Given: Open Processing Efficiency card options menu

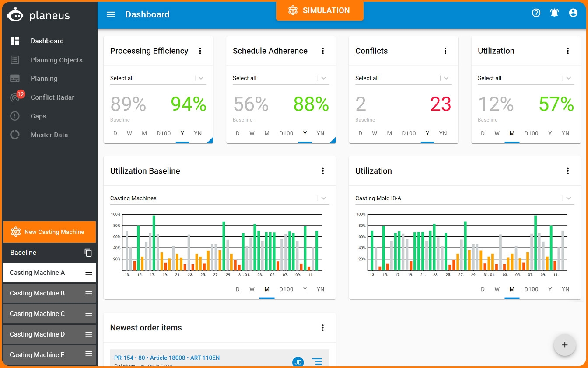Looking at the screenshot, I should coord(200,51).
